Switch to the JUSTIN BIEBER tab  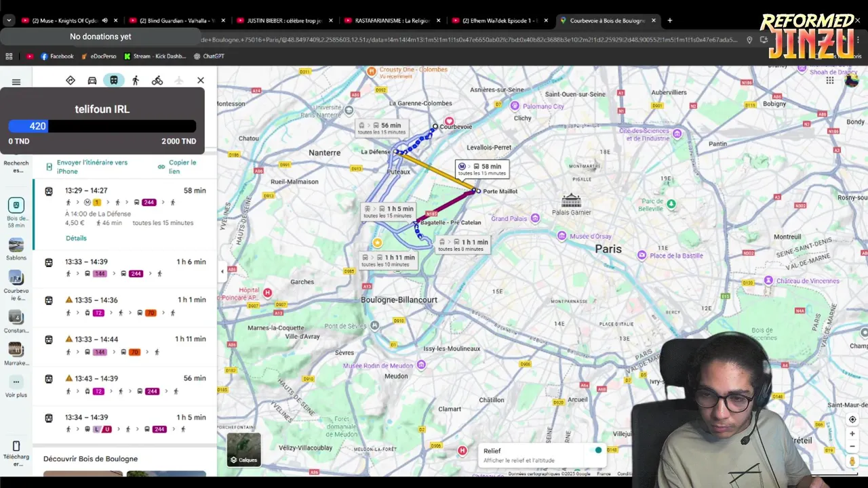283,20
